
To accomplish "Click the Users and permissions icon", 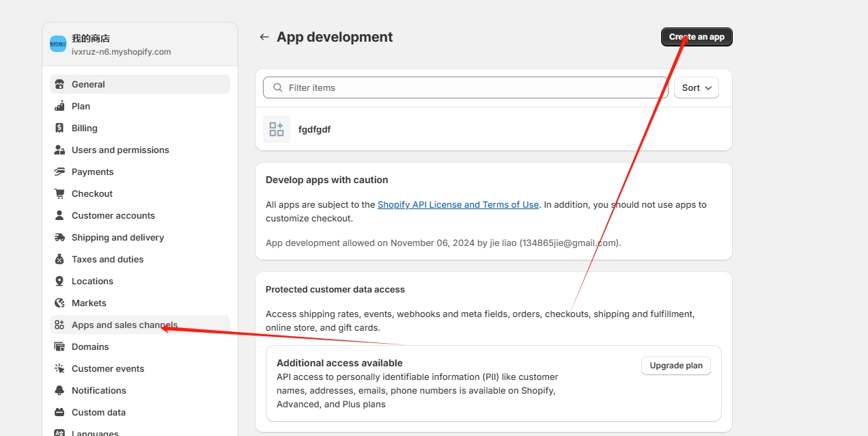I will pos(59,150).
